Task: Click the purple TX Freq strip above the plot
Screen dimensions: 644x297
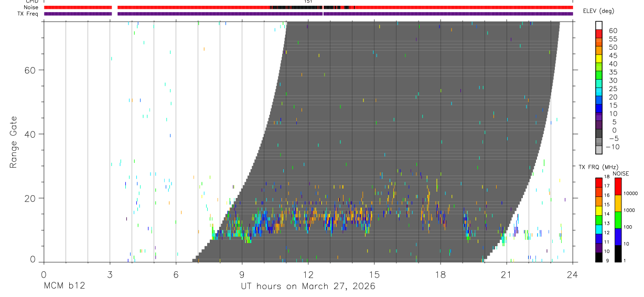Action: pos(308,14)
